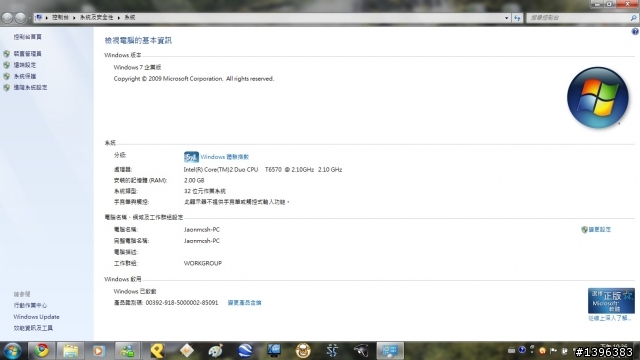Click the Control Panel icon in address bar
The width and height of the screenshot is (640, 360).
[x=39, y=18]
